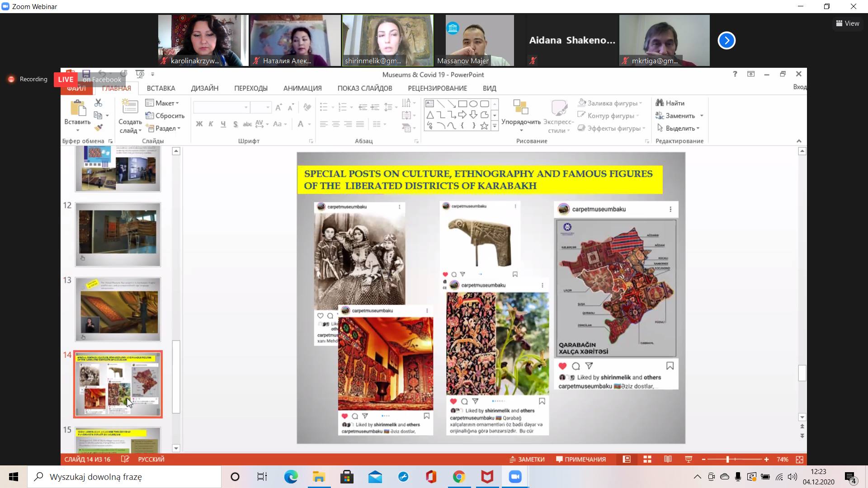868x488 pixels.
Task: Click Fit slide to window icon
Action: coord(799,459)
